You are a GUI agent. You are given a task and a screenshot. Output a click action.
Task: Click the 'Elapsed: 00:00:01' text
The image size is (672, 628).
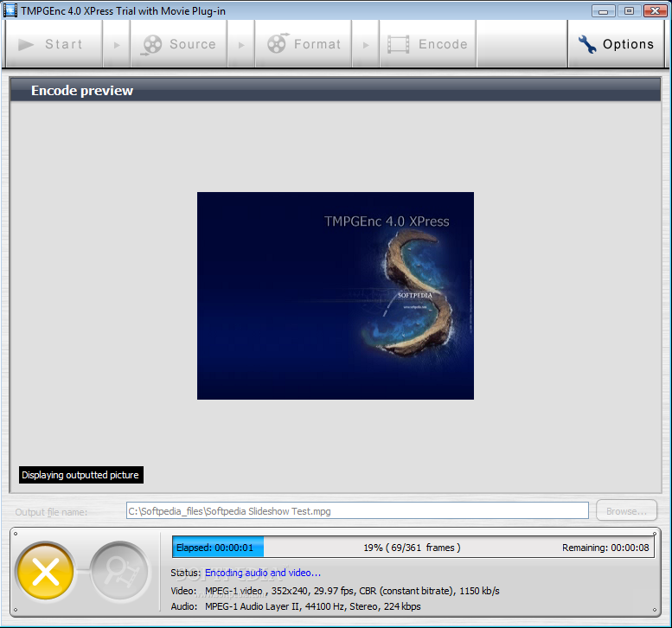214,548
